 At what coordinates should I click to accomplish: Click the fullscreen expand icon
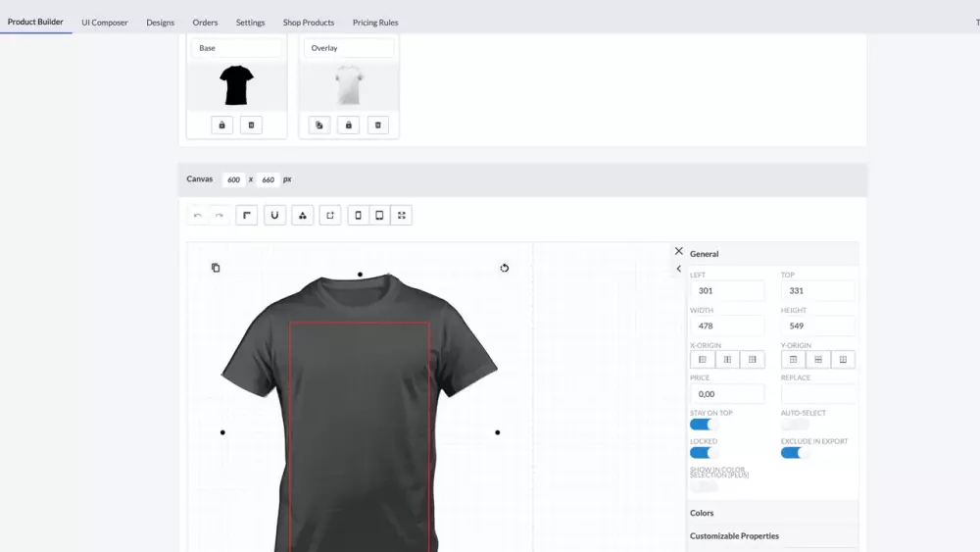[401, 215]
